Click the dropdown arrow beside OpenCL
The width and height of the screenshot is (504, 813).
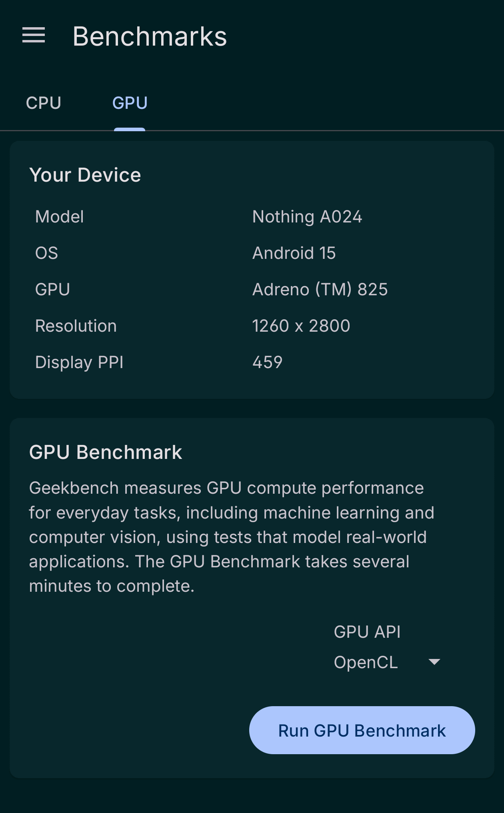(434, 662)
